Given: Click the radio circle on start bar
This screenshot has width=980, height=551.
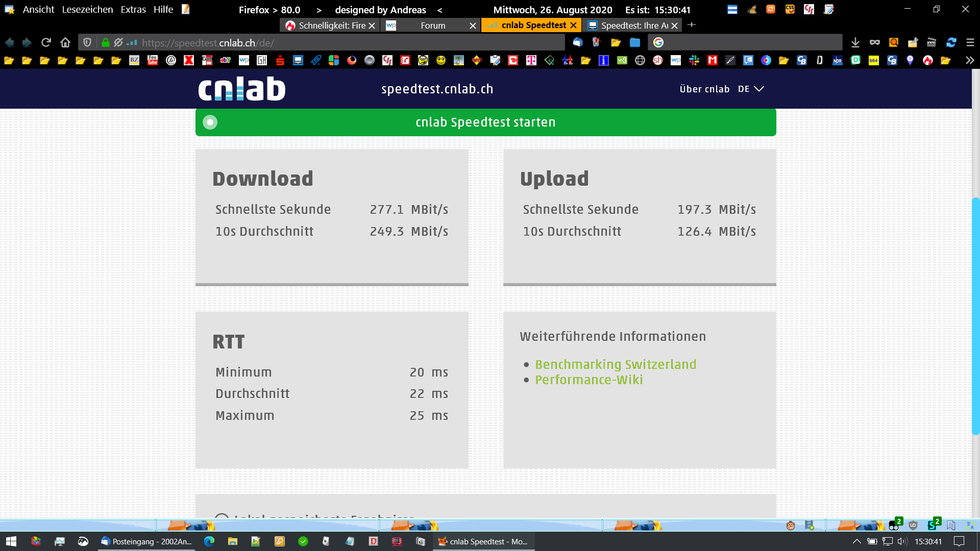Looking at the screenshot, I should pos(210,122).
